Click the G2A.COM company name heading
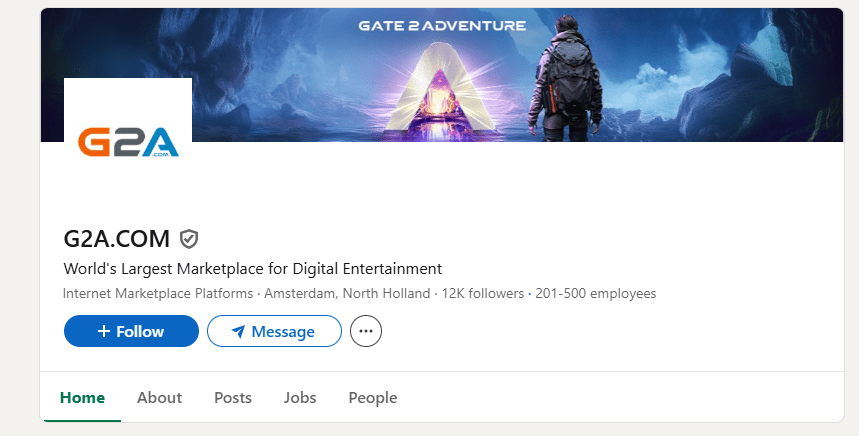The image size is (859, 436). [116, 238]
